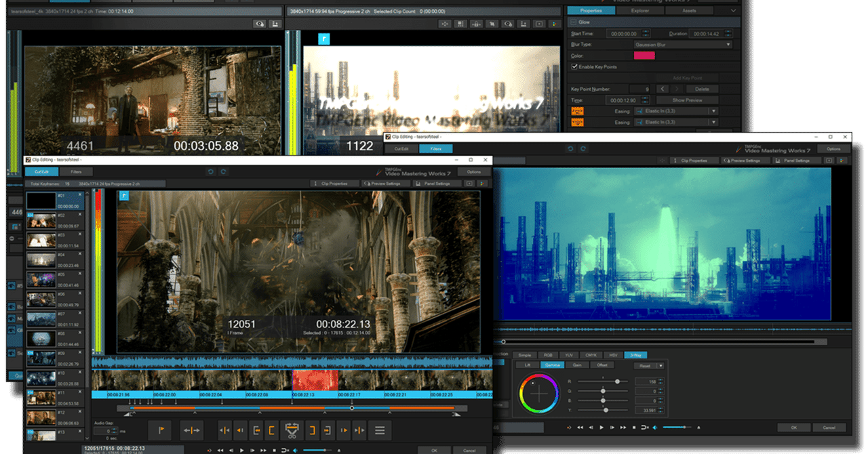This screenshot has height=454, width=868.
Task: Toggle loop playback in color correction window
Action: point(644,428)
